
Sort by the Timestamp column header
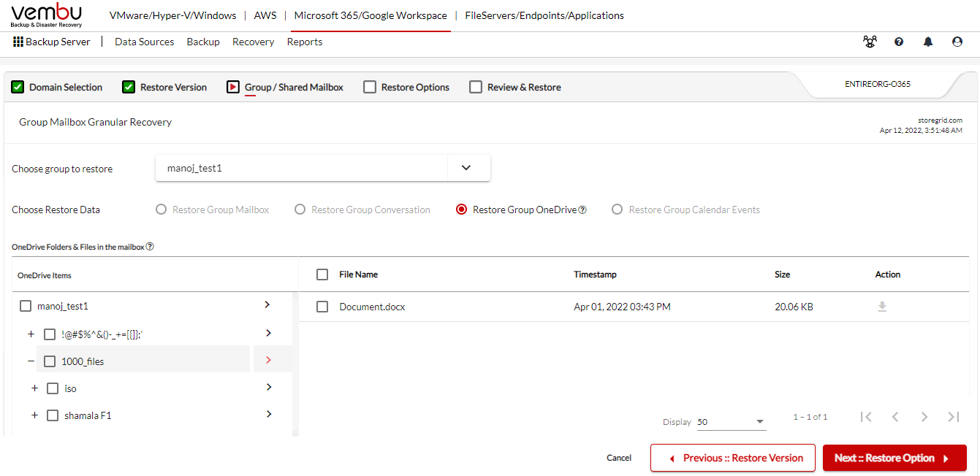tap(596, 275)
